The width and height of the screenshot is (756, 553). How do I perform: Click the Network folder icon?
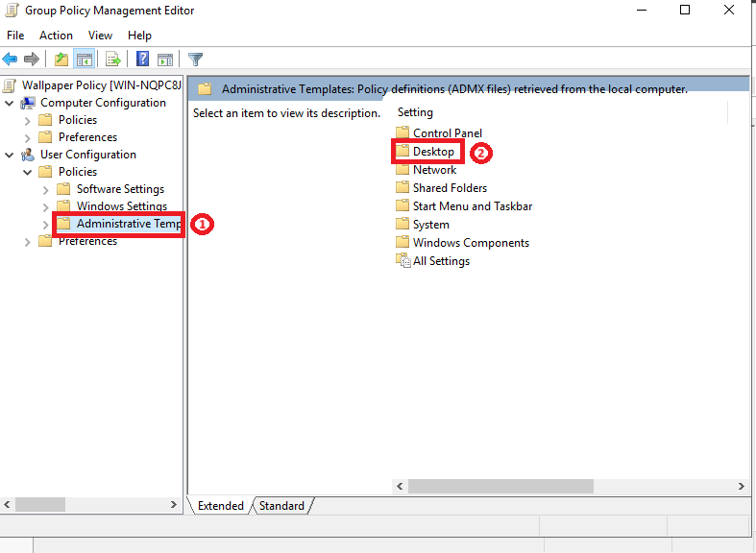coord(402,169)
